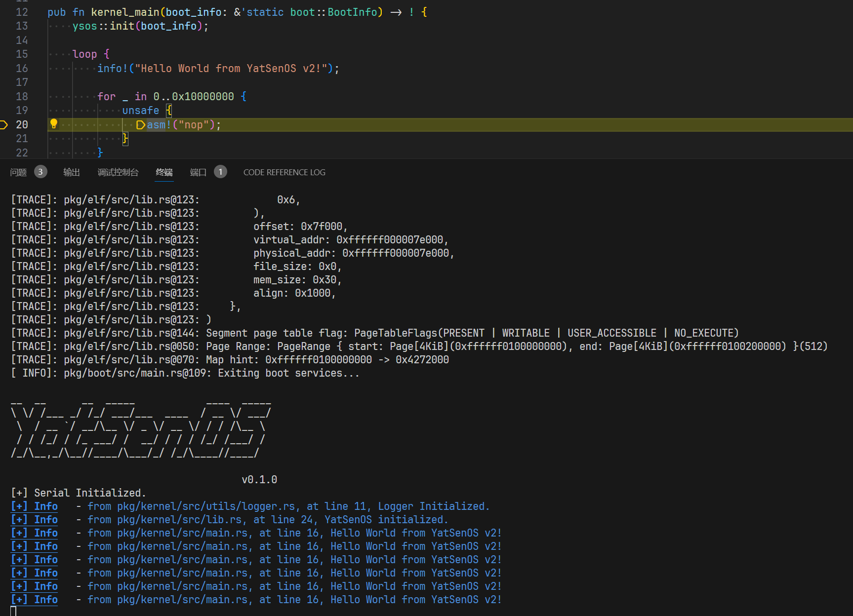Click the 0x10000000 range literal
This screenshot has width=853, height=616.
(x=203, y=97)
